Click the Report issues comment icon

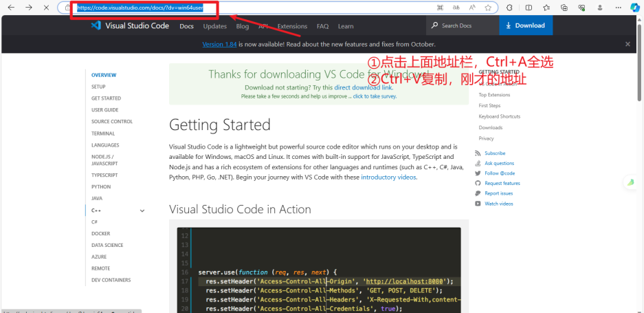478,193
